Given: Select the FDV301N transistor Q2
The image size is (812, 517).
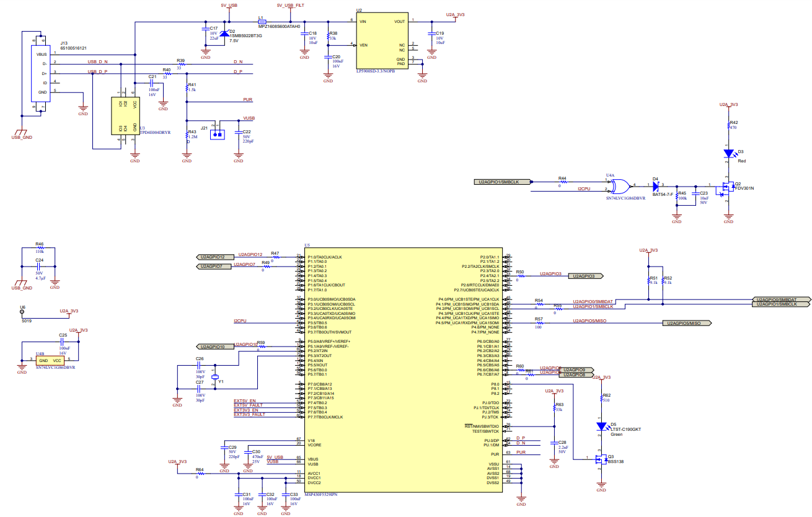Looking at the screenshot, I should [726, 187].
